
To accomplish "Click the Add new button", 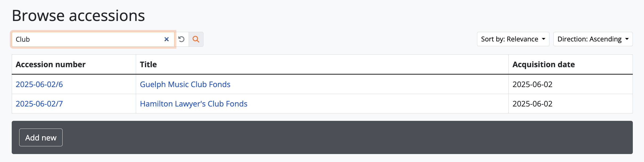I will 41,138.
